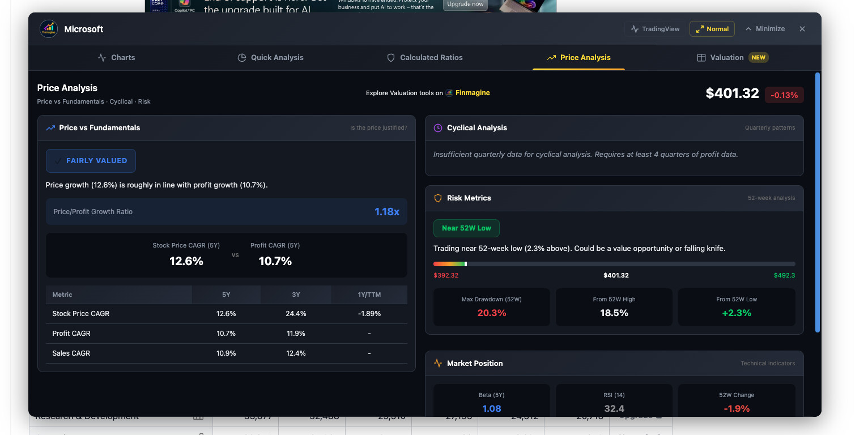Toggle the Normal size view button
868x435 pixels.
click(712, 29)
